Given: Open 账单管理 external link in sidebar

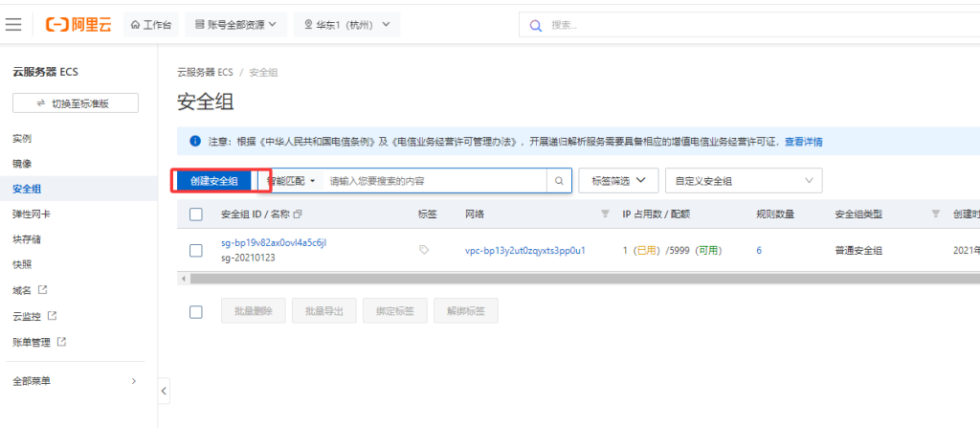Looking at the screenshot, I should click(39, 342).
